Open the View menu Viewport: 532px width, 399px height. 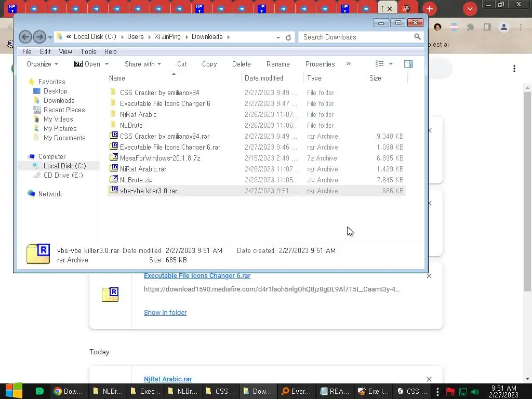click(65, 51)
